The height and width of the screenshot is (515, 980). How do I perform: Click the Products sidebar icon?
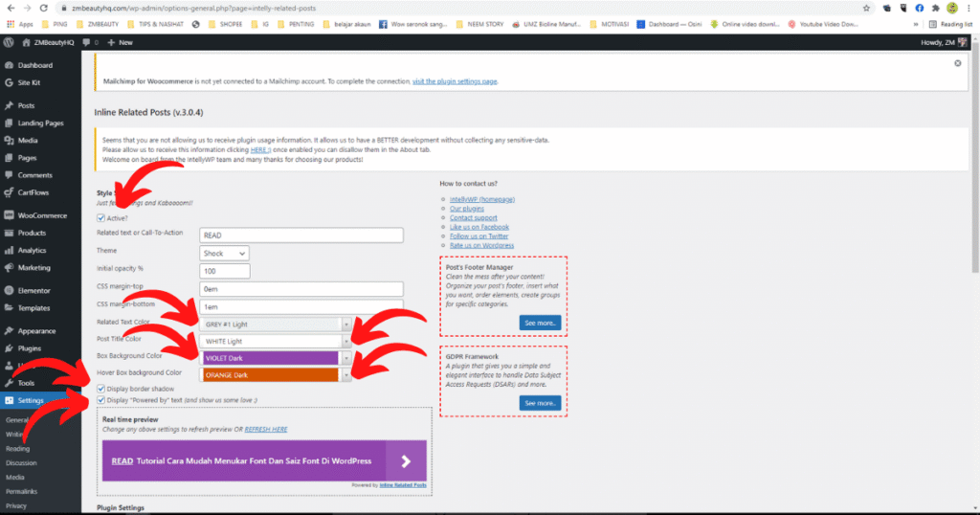[x=9, y=233]
